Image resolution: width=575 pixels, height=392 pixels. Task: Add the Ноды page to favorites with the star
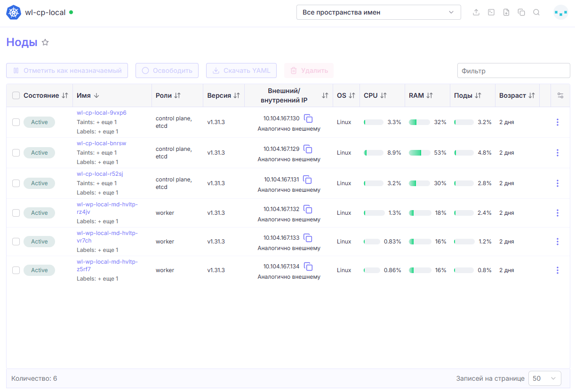click(x=45, y=42)
